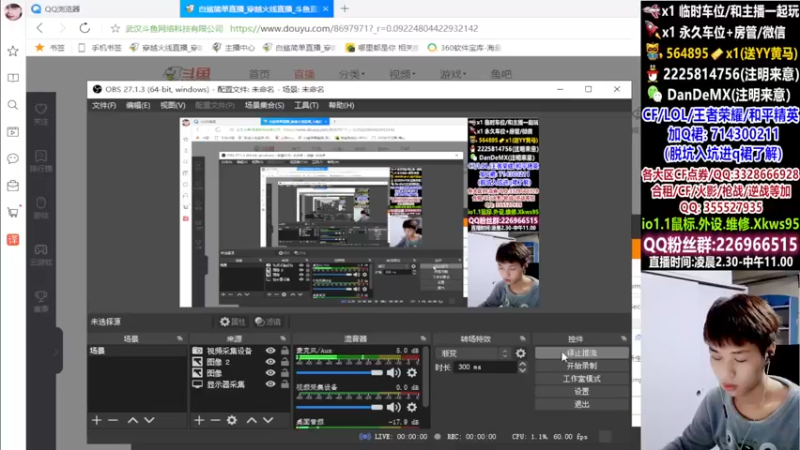Add a new scene with the plus icon
The width and height of the screenshot is (800, 450).
(96, 420)
